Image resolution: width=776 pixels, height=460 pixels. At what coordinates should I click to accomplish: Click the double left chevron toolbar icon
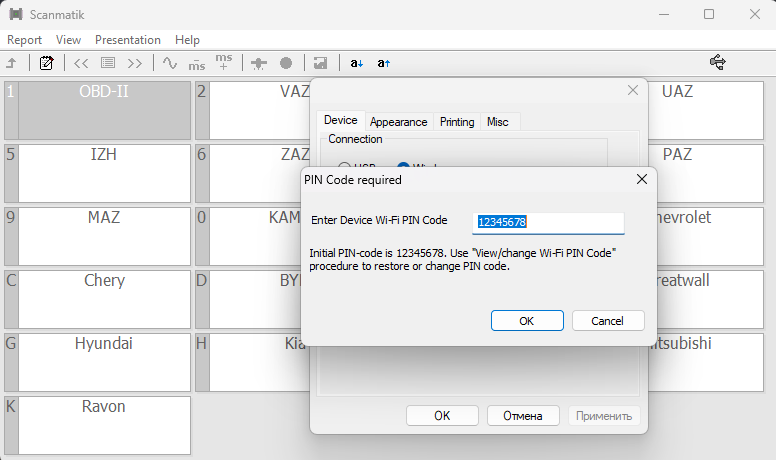(81, 63)
